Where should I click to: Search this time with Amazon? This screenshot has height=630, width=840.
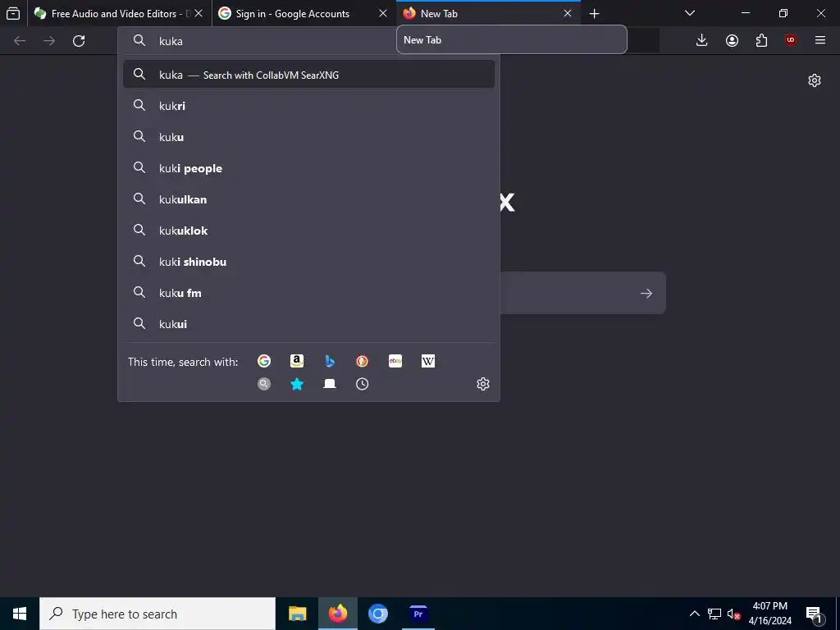(x=297, y=361)
